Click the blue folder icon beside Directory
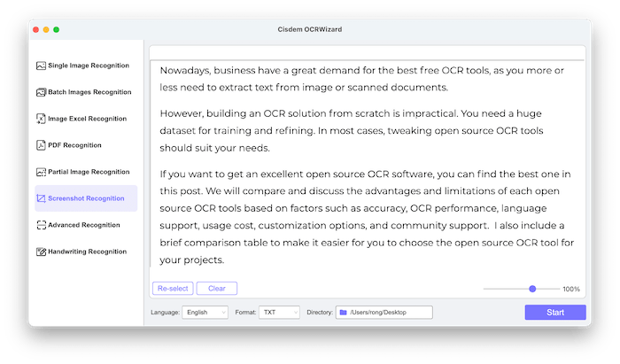The height and width of the screenshot is (364, 620). pyautogui.click(x=343, y=313)
